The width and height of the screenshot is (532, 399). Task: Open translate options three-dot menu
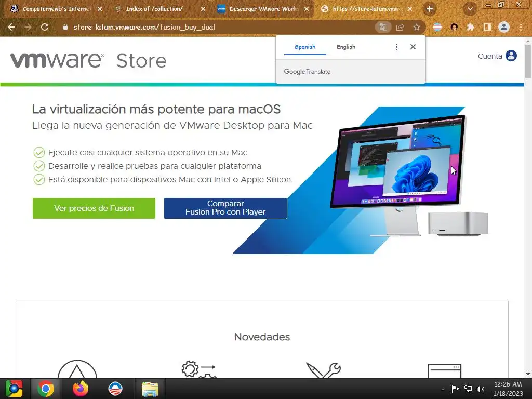(x=396, y=47)
